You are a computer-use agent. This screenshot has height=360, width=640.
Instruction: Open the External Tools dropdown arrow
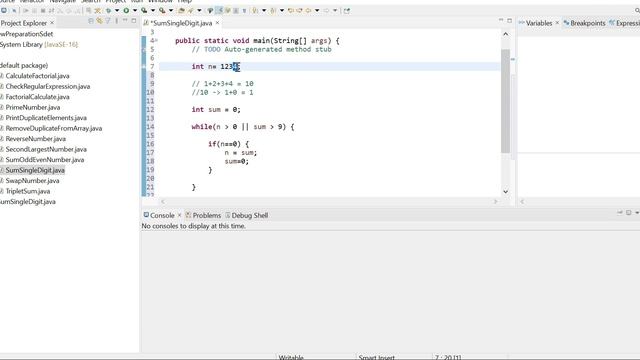point(171,11)
